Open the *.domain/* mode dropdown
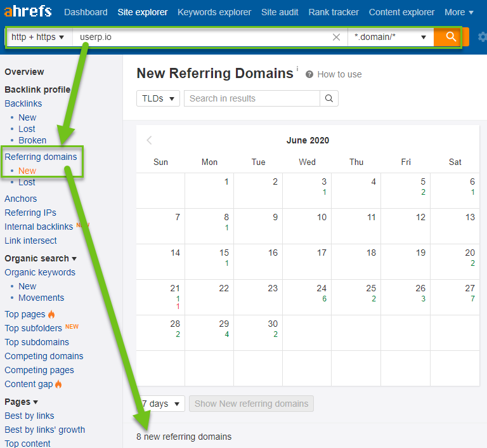Image resolution: width=487 pixels, height=448 pixels. (390, 37)
